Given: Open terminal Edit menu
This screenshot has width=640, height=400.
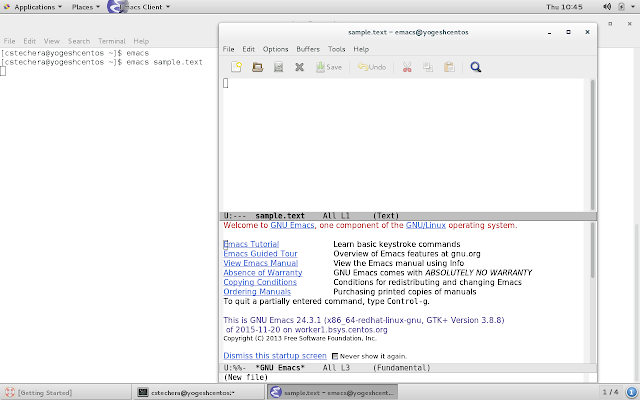Looking at the screenshot, I should (x=29, y=41).
